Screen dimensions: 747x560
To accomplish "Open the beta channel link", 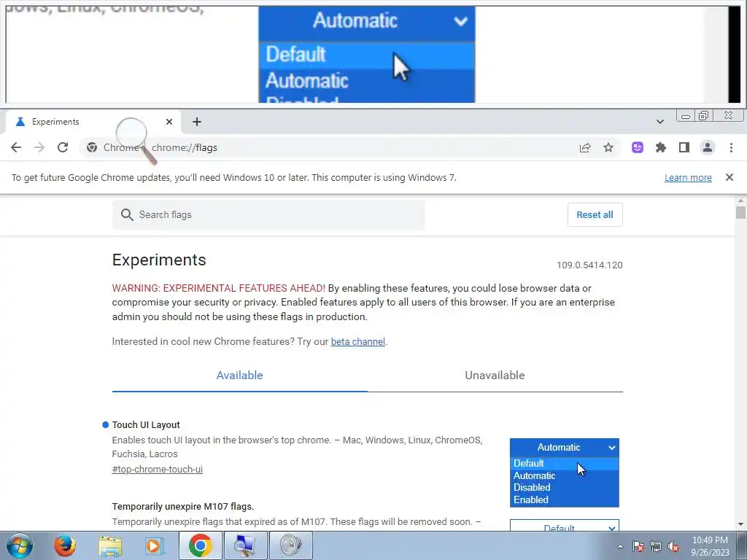I will tap(357, 341).
